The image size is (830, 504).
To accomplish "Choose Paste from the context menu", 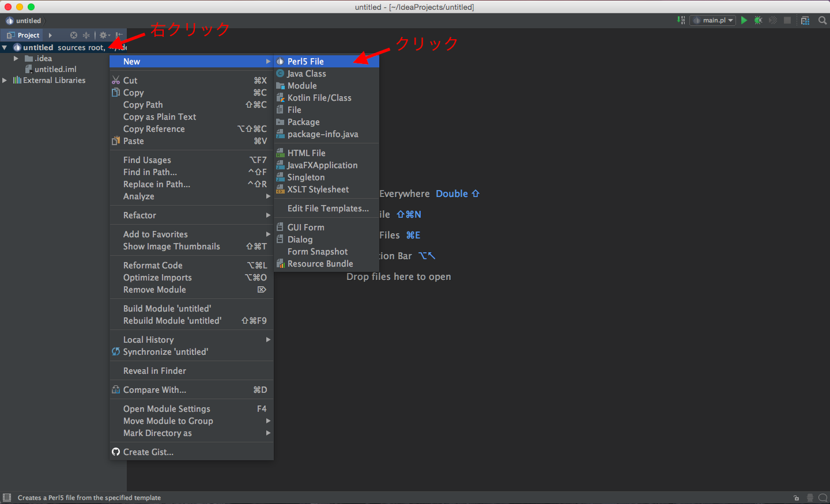I will (x=191, y=141).
